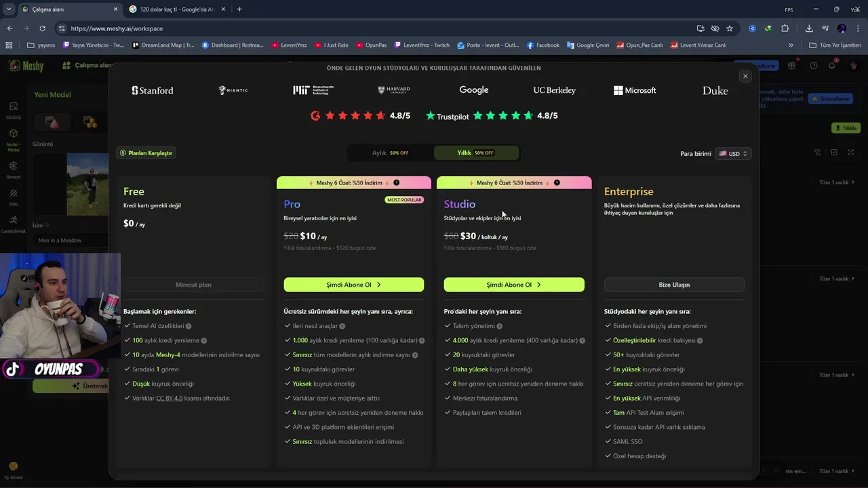Open the Görüntü tool in the Meshy sidebar
The width and height of the screenshot is (868, 488).
click(14, 110)
